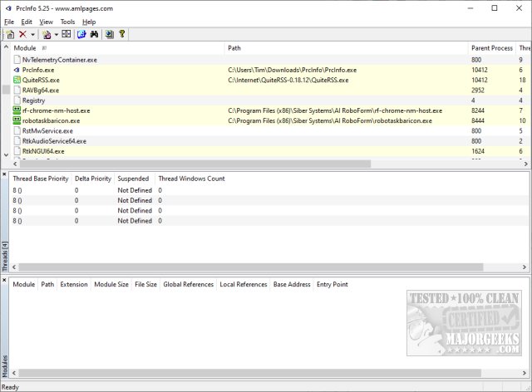Sort by the Path column in process list

(346, 48)
